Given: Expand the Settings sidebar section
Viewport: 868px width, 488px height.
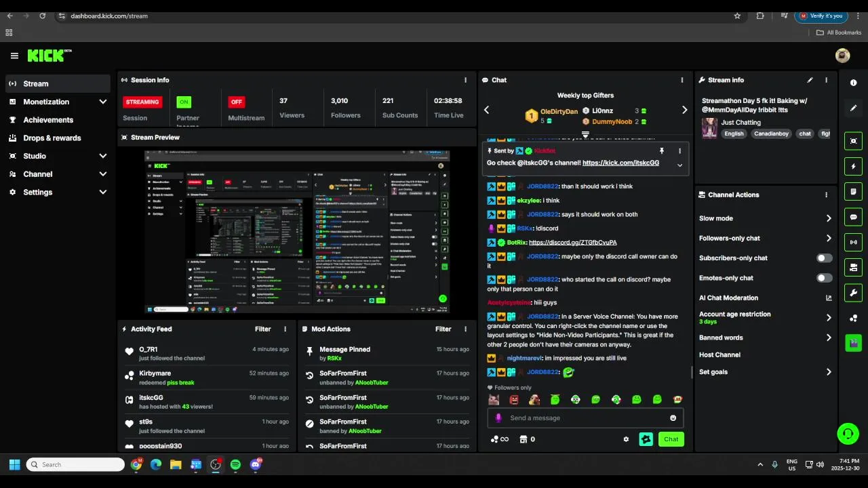Looking at the screenshot, I should [103, 192].
